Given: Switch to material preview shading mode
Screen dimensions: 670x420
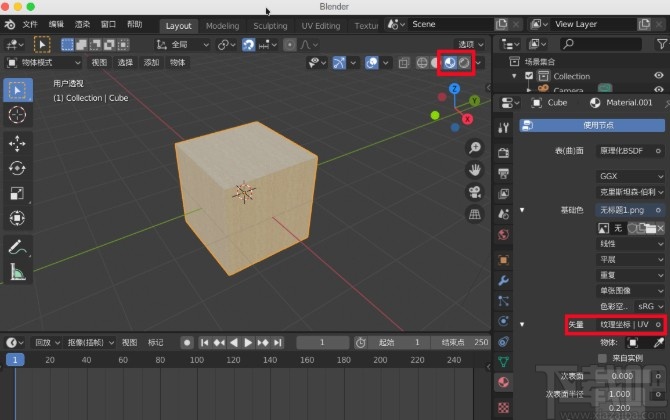Looking at the screenshot, I should (450, 62).
